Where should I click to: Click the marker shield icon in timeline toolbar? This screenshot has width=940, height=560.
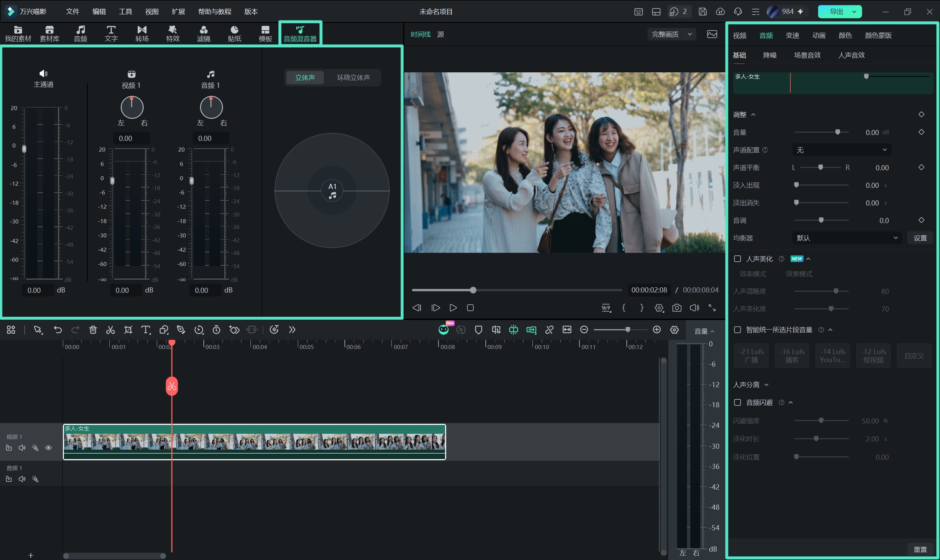tap(478, 330)
